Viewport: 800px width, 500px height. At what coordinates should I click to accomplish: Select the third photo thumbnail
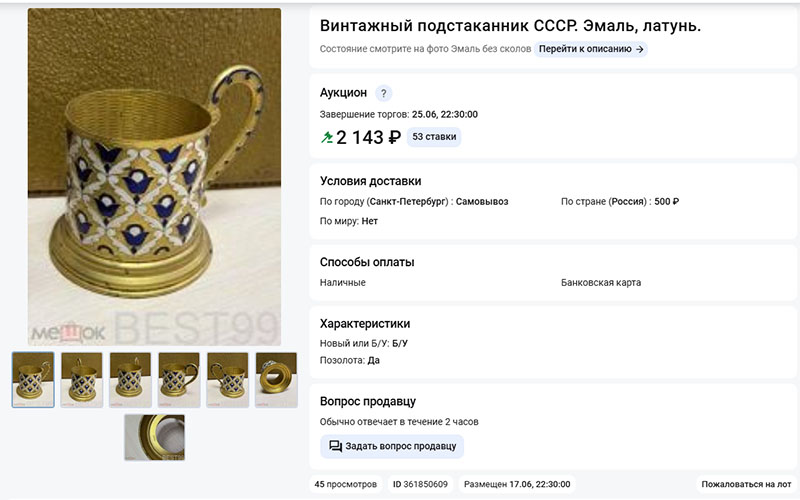(130, 380)
